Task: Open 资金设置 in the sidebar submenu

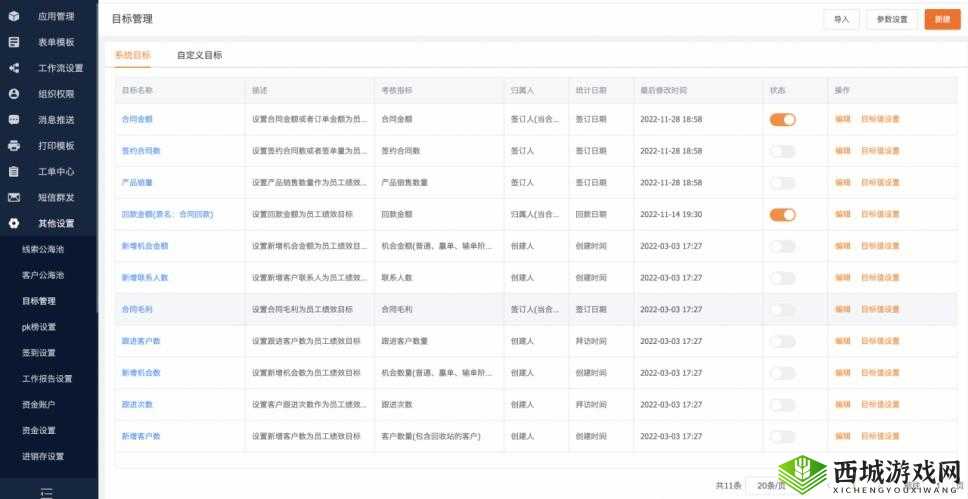Action: pos(39,430)
